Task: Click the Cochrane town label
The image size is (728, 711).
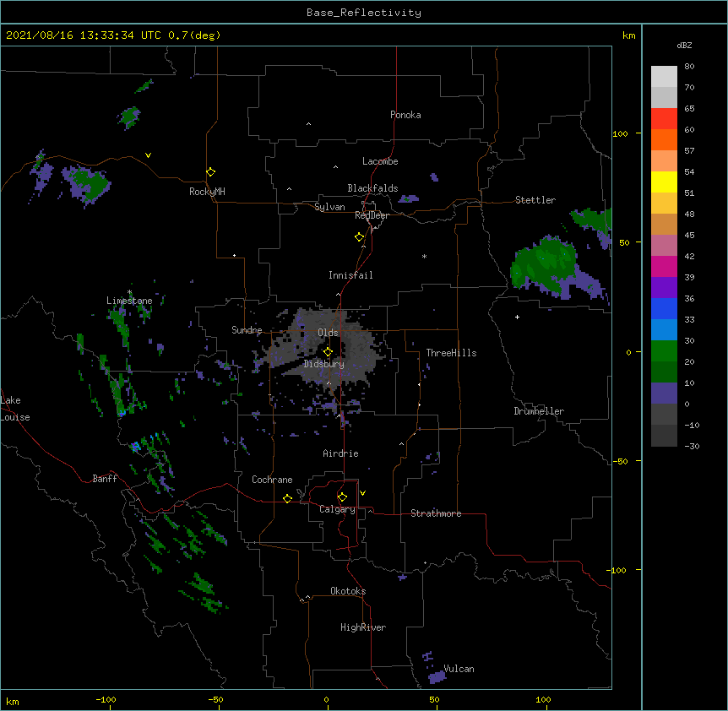Action: (x=272, y=480)
